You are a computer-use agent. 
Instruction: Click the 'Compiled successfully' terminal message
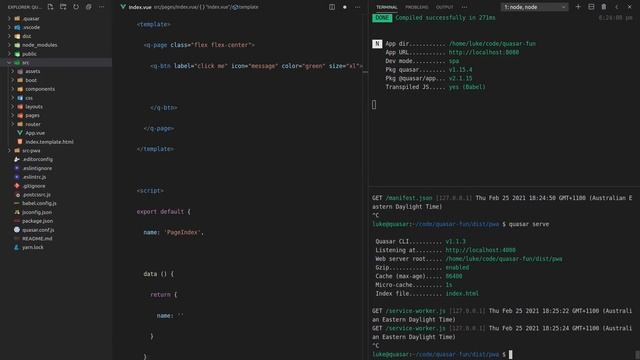tap(445, 18)
